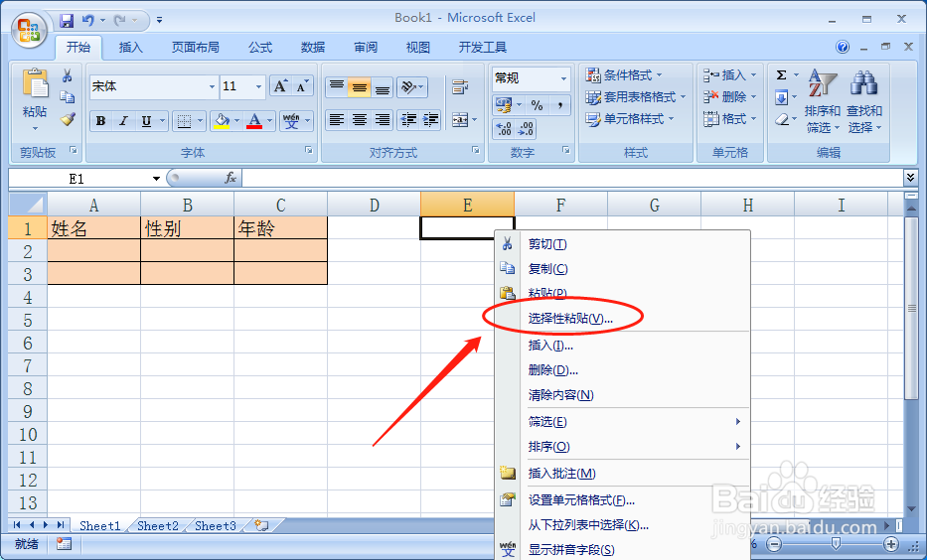
Task: Open 查找和选择 find and select
Action: coord(864,101)
